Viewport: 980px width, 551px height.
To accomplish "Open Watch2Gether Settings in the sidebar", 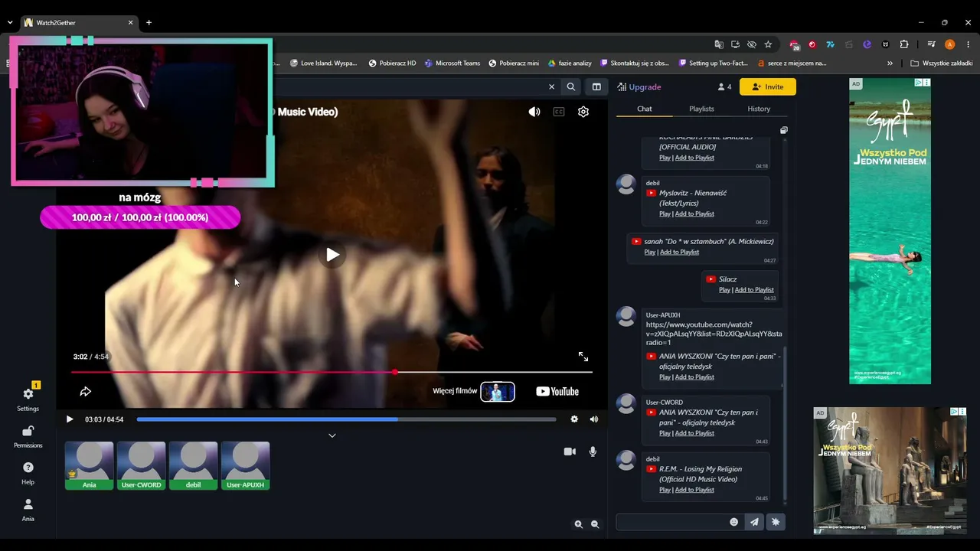I will tap(28, 399).
